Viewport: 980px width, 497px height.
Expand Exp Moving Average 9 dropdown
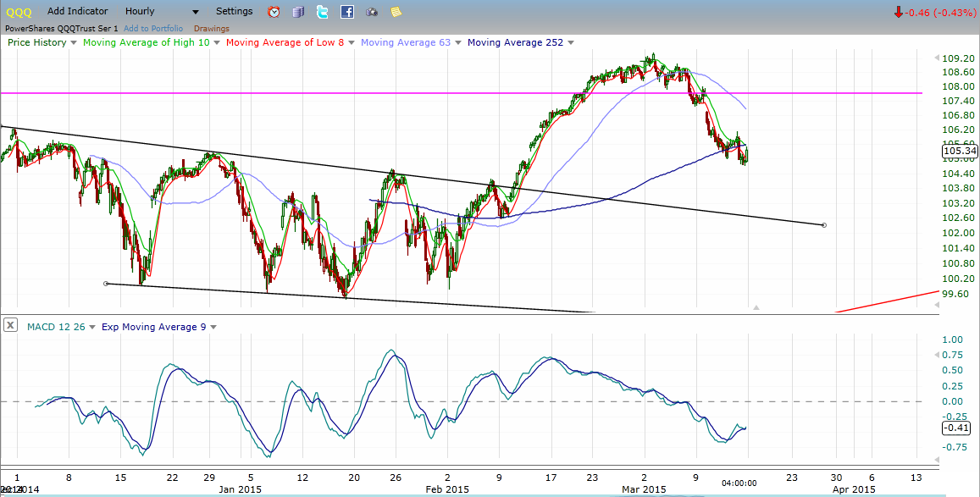(x=213, y=327)
